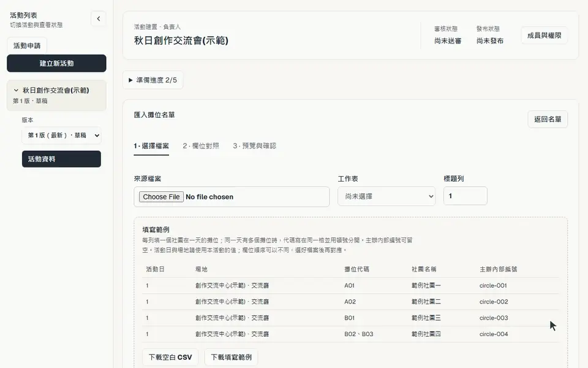The height and width of the screenshot is (368, 588).
Task: Click the 範例社團三 club name cell
Action: tap(426, 318)
